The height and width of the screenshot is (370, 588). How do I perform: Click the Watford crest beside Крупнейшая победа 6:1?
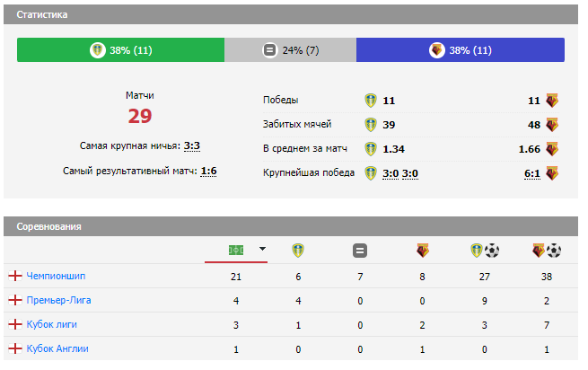(x=551, y=172)
